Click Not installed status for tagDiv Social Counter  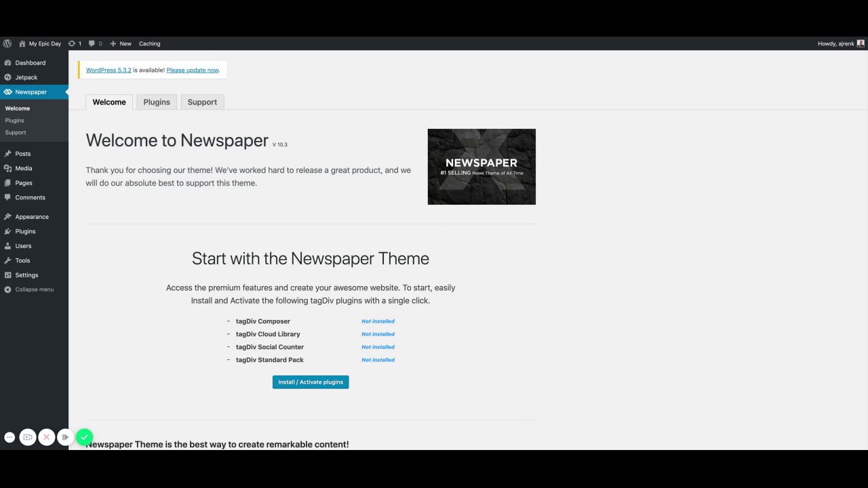click(x=378, y=347)
